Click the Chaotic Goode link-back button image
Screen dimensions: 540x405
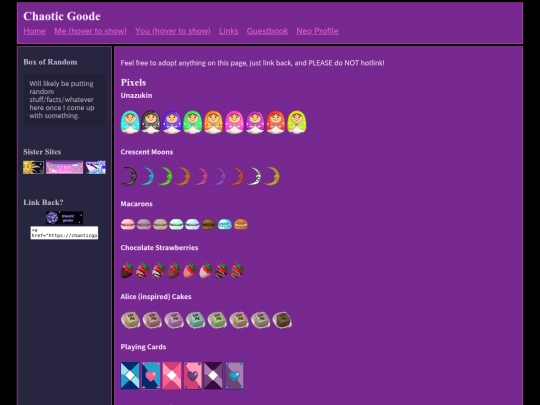pyautogui.click(x=64, y=218)
